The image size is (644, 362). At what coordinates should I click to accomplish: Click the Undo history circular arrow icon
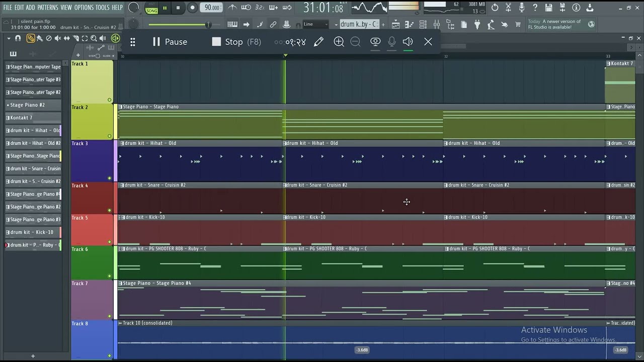tap(495, 8)
